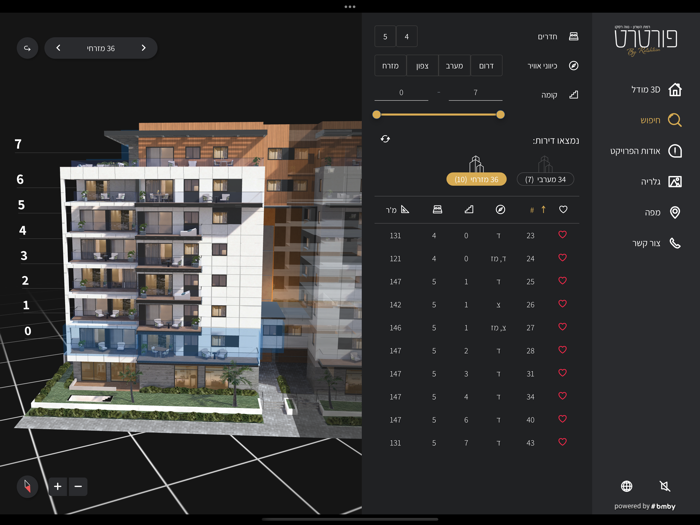This screenshot has height=525, width=700.
Task: Select floor 4 label on building
Action: click(23, 230)
